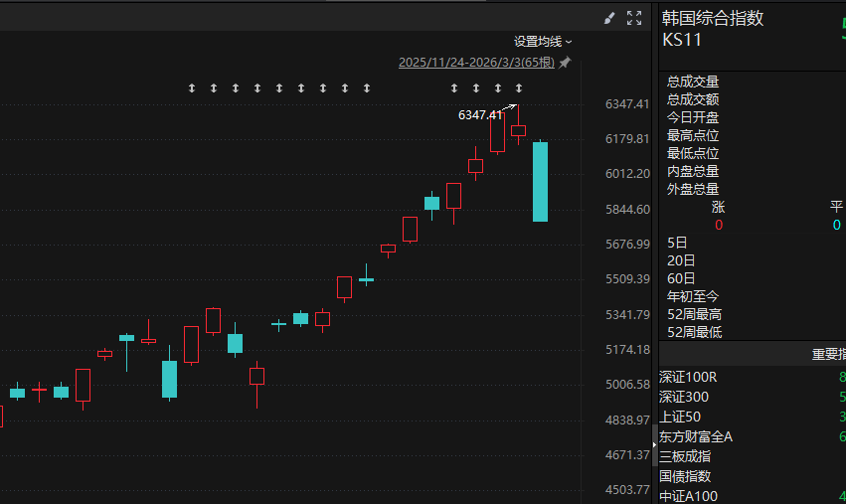The height and width of the screenshot is (504, 846).
Task: Click the 韩国综合指数 title
Action: click(713, 18)
